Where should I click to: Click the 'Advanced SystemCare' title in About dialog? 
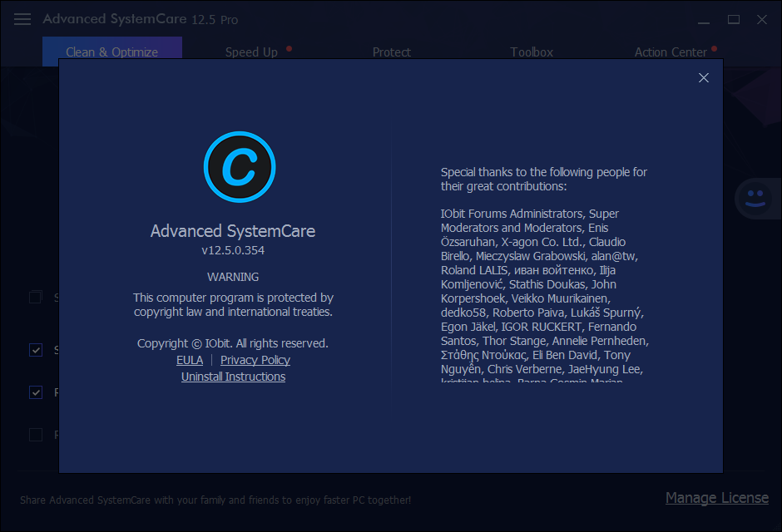[x=233, y=230]
